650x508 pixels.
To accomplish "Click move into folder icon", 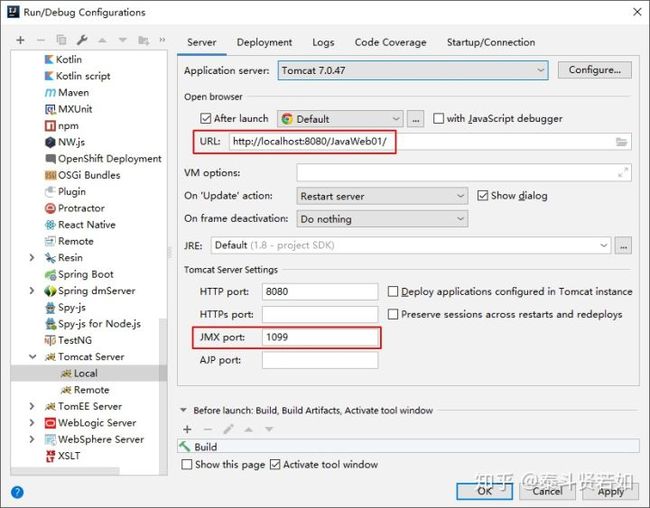I will click(x=143, y=40).
